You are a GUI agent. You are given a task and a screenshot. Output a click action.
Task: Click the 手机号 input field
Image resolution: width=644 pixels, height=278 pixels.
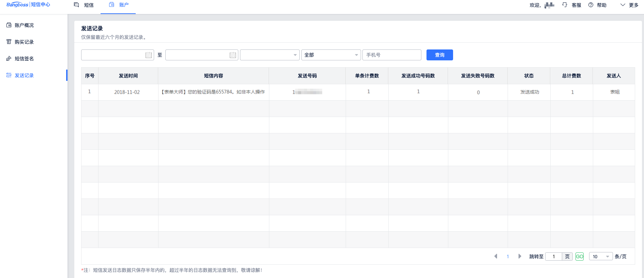tap(391, 55)
